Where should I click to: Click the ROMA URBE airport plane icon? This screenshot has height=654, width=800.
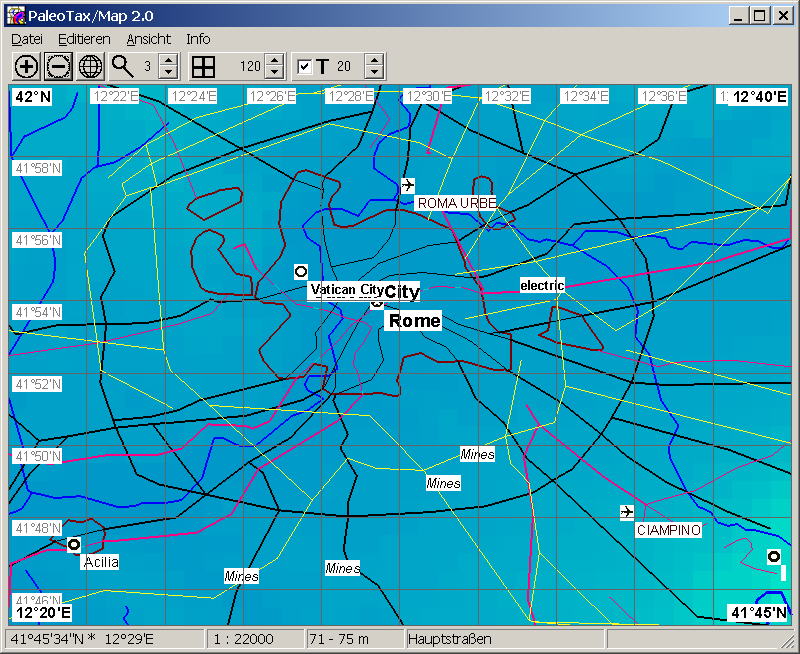tap(408, 185)
